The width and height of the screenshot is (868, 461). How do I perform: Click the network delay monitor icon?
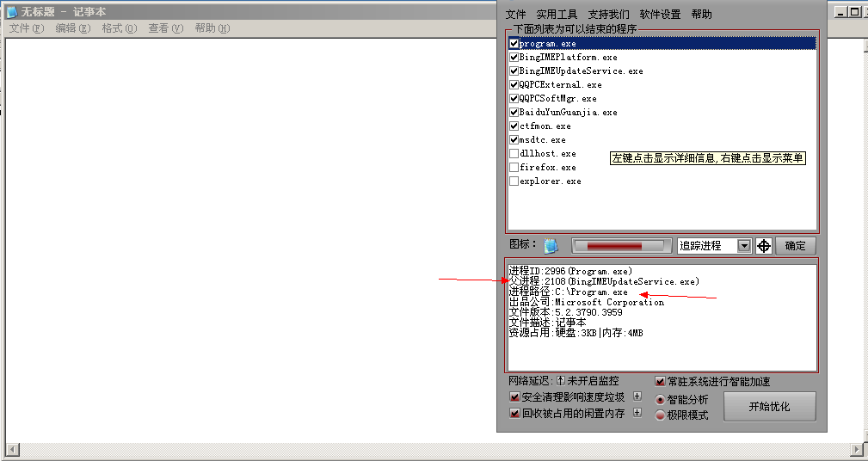[x=560, y=381]
